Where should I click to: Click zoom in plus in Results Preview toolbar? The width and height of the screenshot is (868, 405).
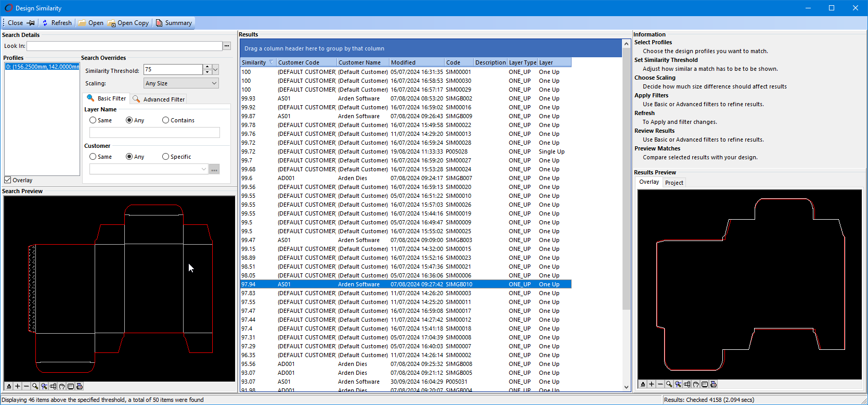[652, 384]
